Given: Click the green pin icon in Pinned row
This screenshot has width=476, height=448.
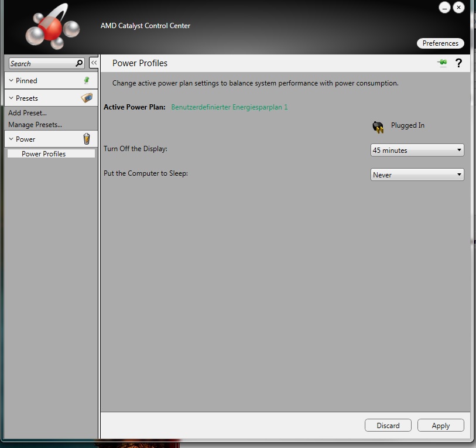Looking at the screenshot, I should (87, 80).
